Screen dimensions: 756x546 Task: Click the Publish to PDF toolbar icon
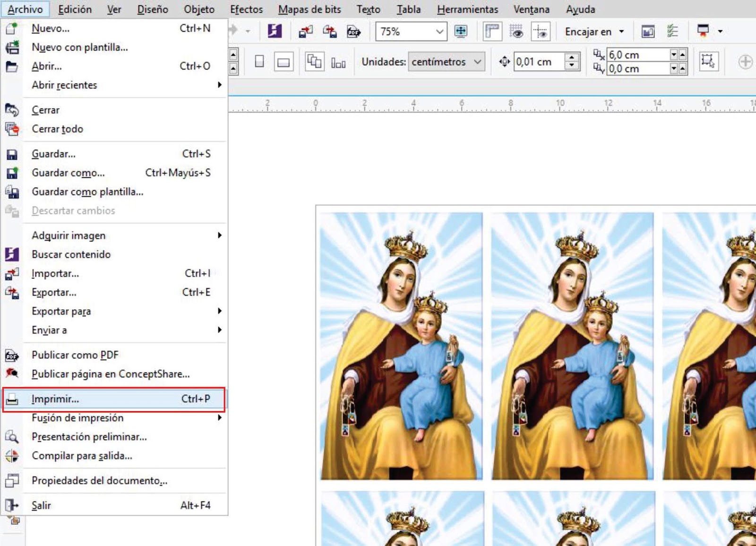tap(353, 32)
